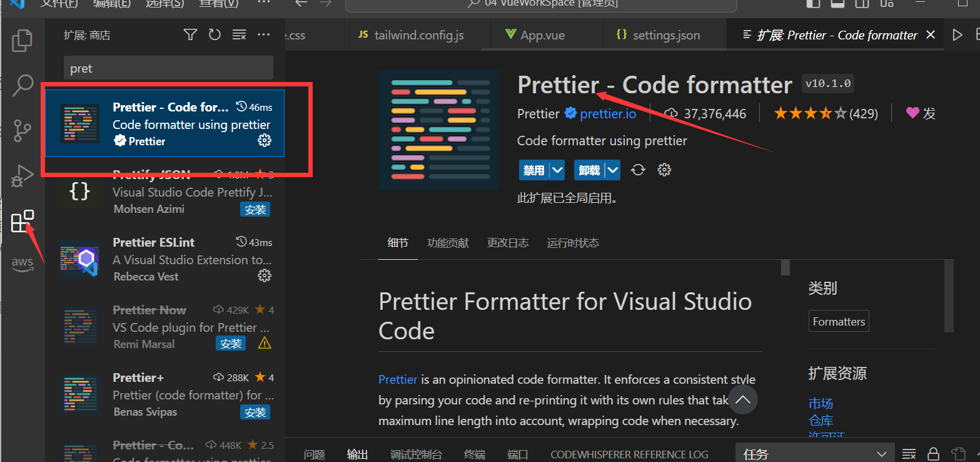Viewport: 980px width, 462px height.
Task: Go forward with the navigation arrow
Action: point(326,3)
